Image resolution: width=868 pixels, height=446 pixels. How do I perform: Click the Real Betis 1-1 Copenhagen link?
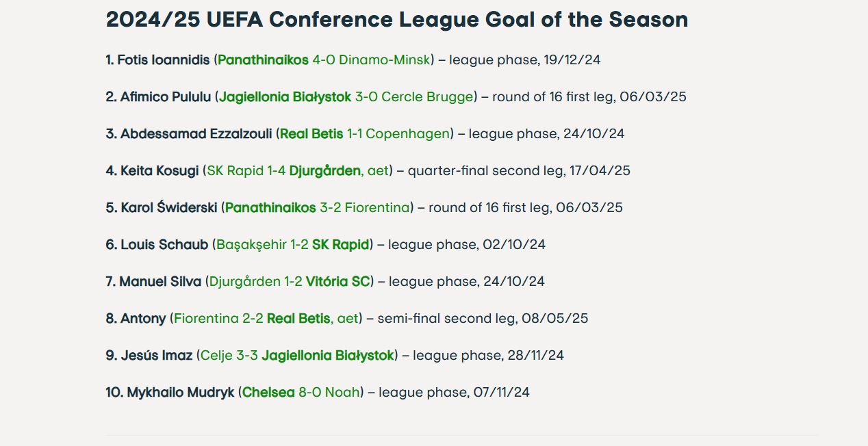[x=364, y=134]
